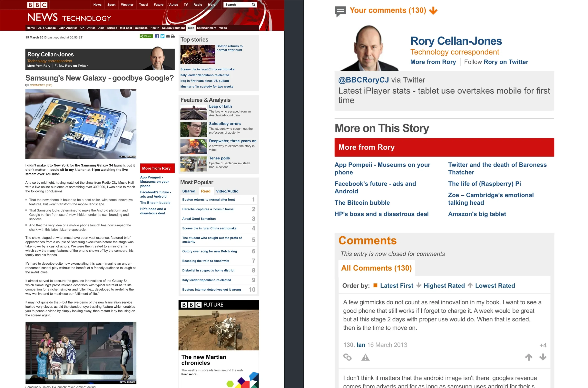Open Weather in top bar
Image resolution: width=588 pixels, height=388 pixels.
(127, 5)
